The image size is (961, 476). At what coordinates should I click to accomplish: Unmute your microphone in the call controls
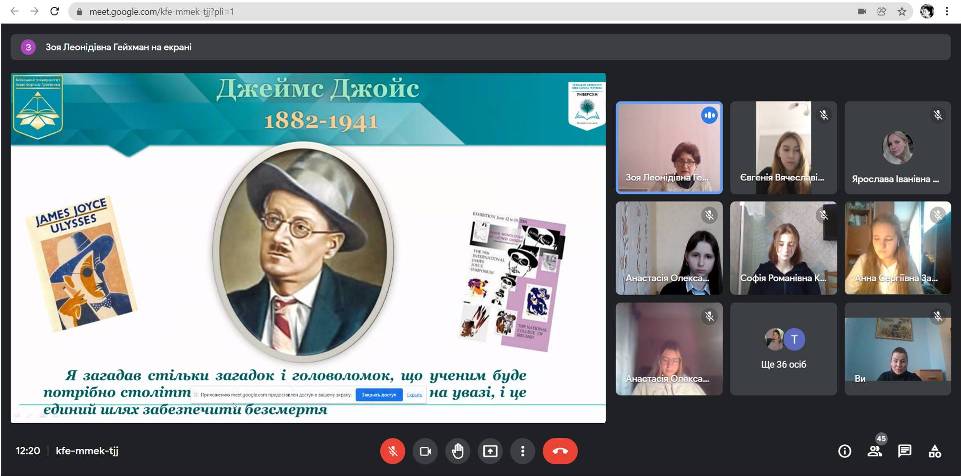393,451
